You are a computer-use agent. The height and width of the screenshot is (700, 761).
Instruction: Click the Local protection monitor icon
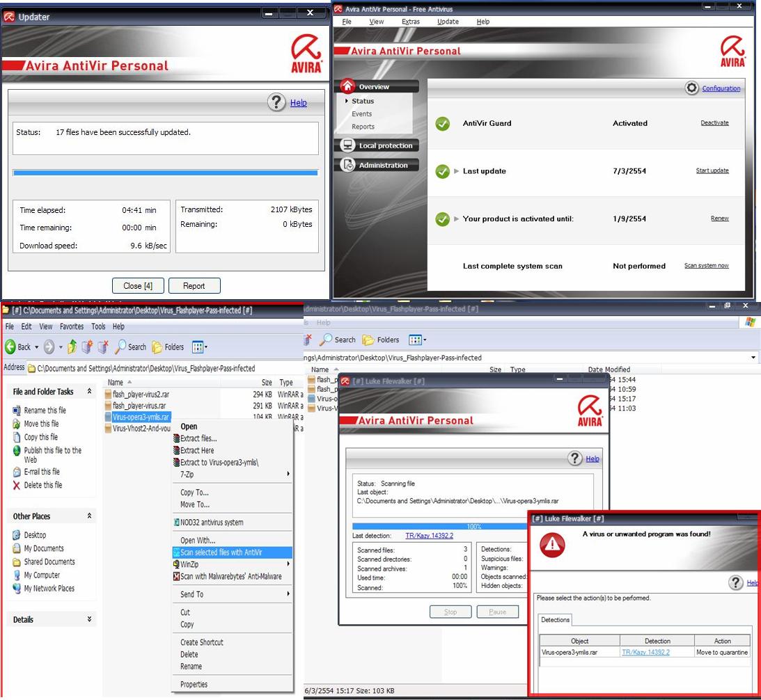click(347, 145)
